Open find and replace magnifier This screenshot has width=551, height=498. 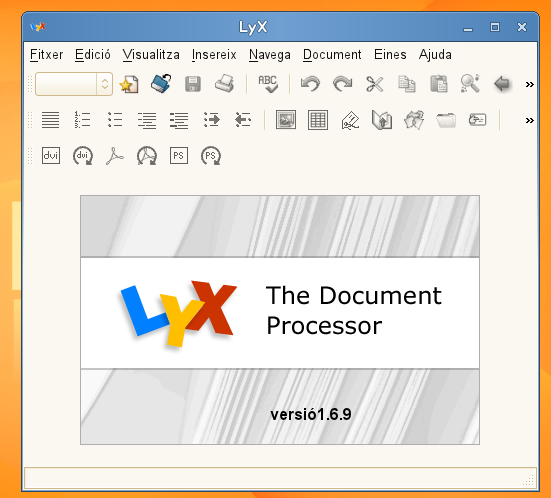coord(470,84)
